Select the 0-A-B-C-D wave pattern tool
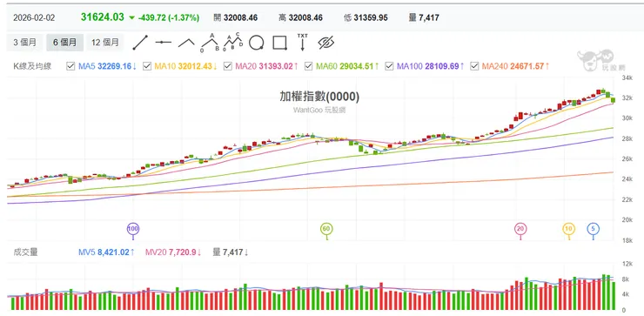Screen dimensions: 644x316 [x=233, y=43]
